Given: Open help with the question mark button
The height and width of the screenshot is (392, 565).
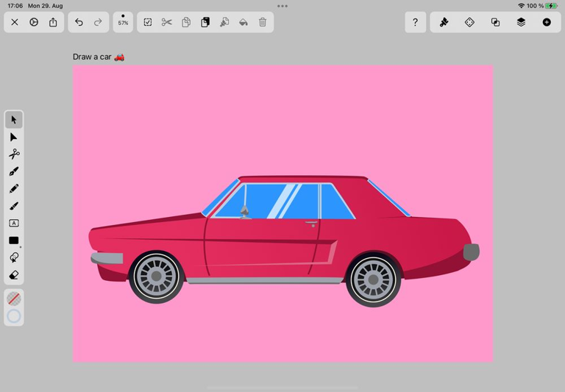Looking at the screenshot, I should pyautogui.click(x=415, y=22).
